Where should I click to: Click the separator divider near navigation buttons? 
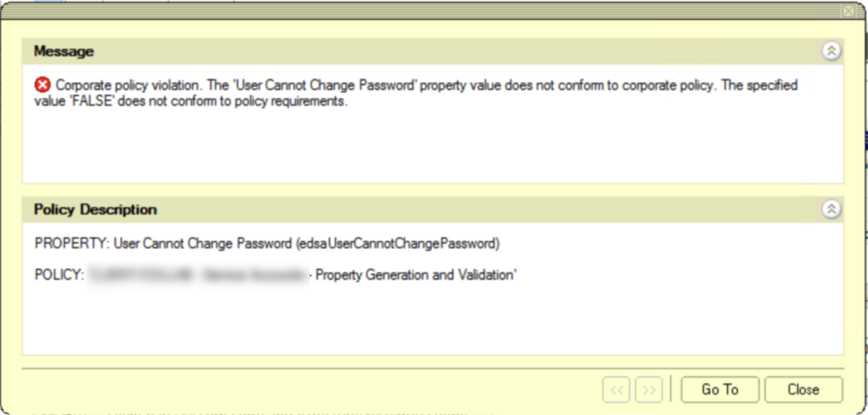(670, 389)
